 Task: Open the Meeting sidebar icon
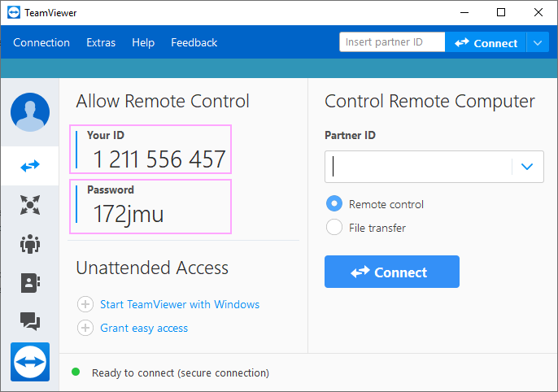(30, 244)
